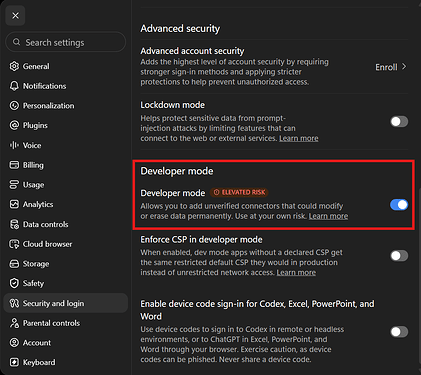Screen dimensions: 421x375
Task: Enable the Lockdown mode switch
Action: [399, 122]
